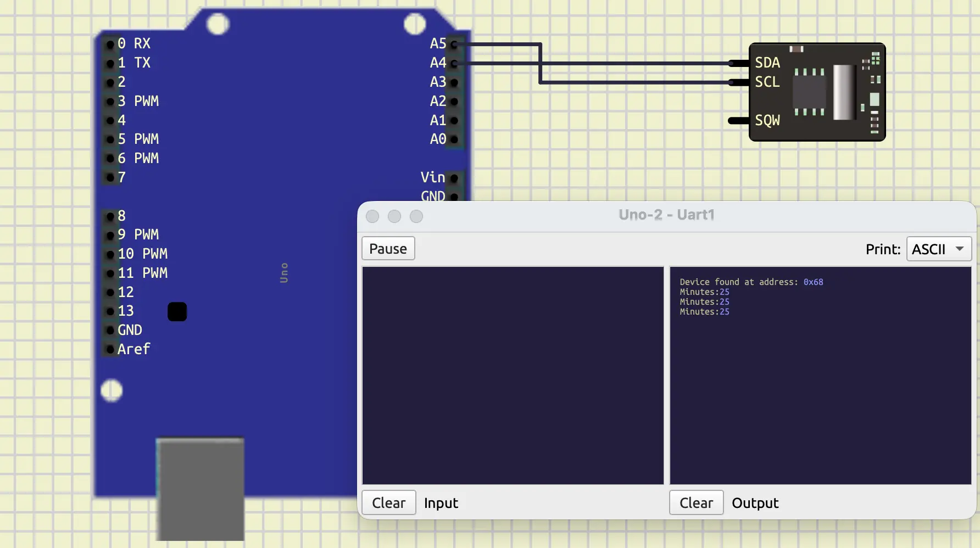The image size is (980, 548).
Task: Select the SCL pin on the RTC module
Action: pos(739,82)
